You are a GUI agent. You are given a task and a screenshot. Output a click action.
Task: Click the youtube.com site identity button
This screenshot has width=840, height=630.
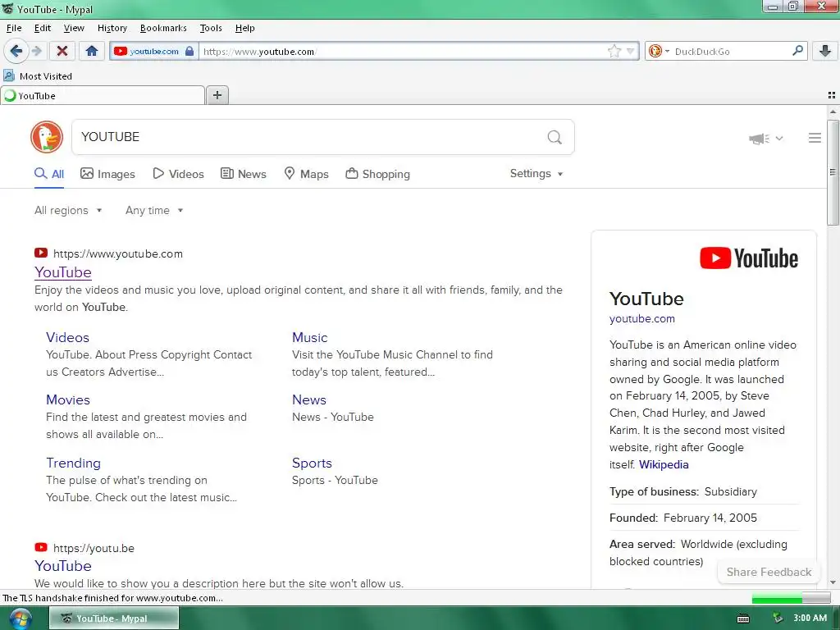[153, 52]
